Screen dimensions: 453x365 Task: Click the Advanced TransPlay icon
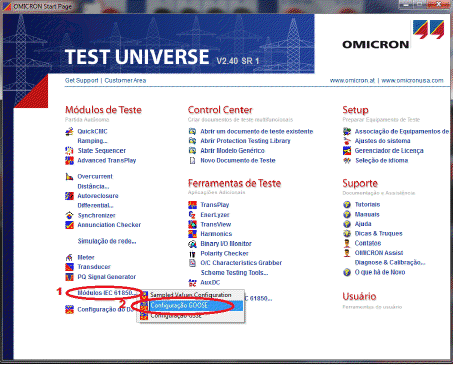click(x=69, y=160)
